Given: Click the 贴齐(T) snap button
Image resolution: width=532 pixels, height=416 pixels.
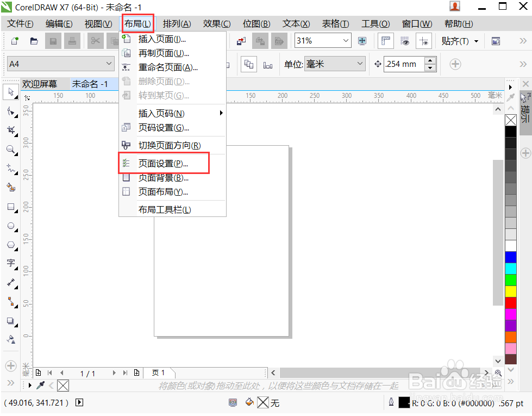Looking at the screenshot, I should [455, 41].
